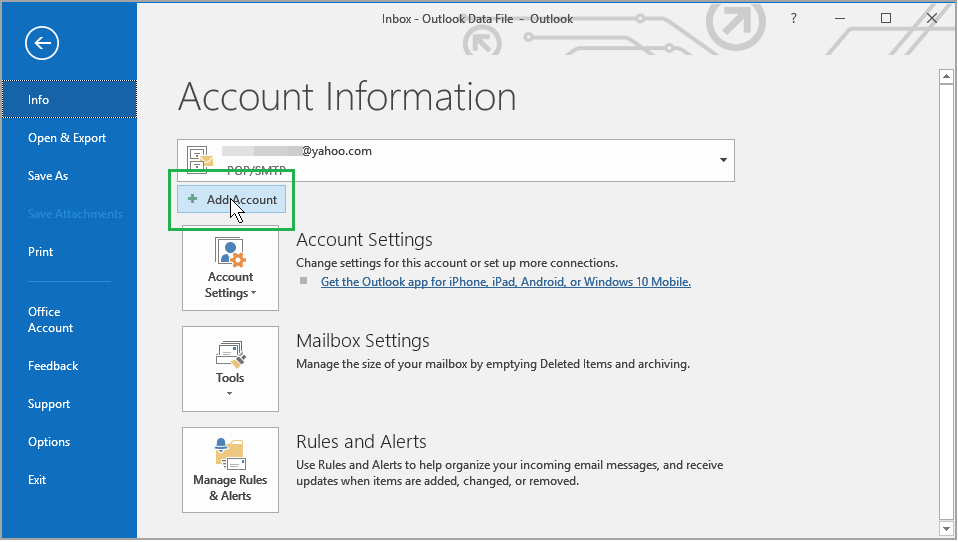
Task: Click the plus icon on Add Account
Action: tap(193, 199)
